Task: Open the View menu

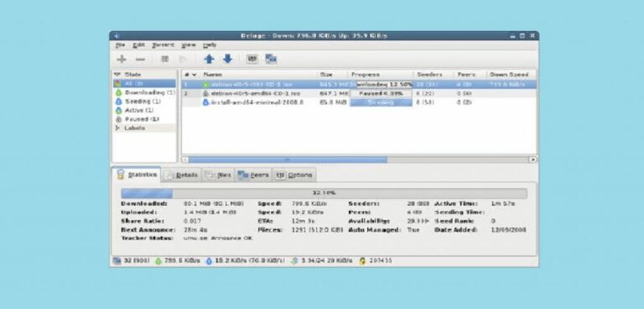Action: point(189,45)
